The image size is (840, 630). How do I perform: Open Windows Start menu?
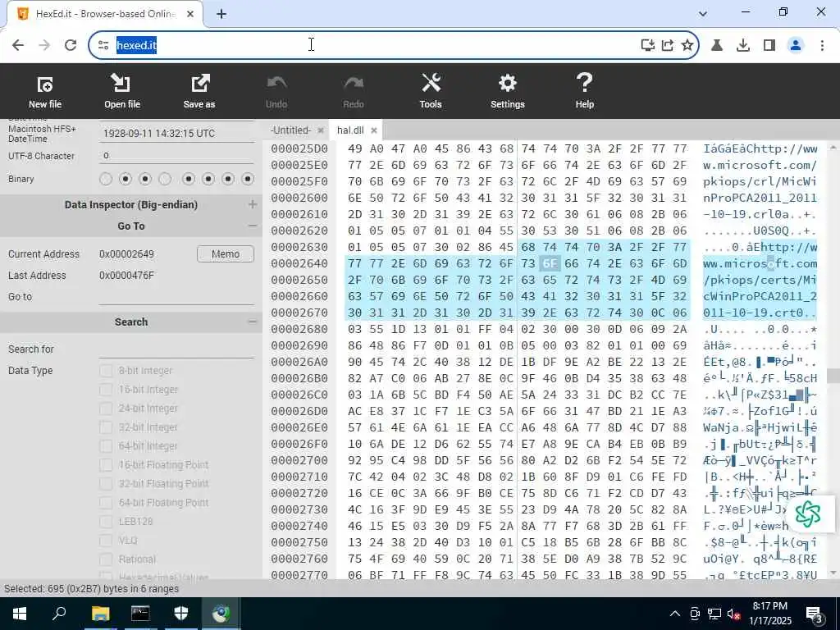tap(20, 613)
